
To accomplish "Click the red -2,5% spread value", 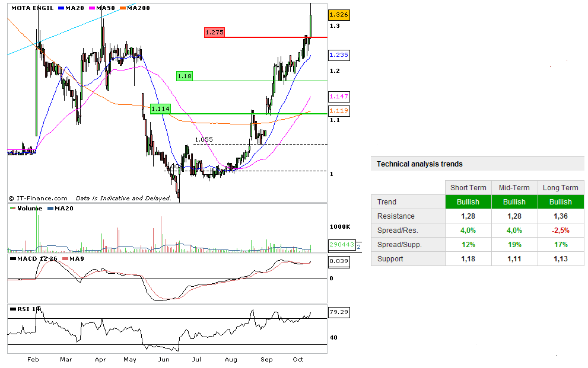I will [561, 231].
